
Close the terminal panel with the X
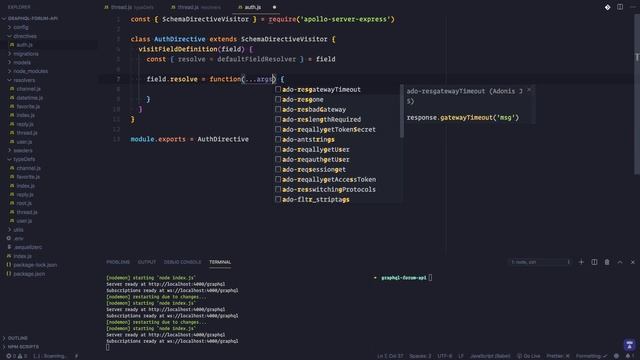tap(633, 262)
